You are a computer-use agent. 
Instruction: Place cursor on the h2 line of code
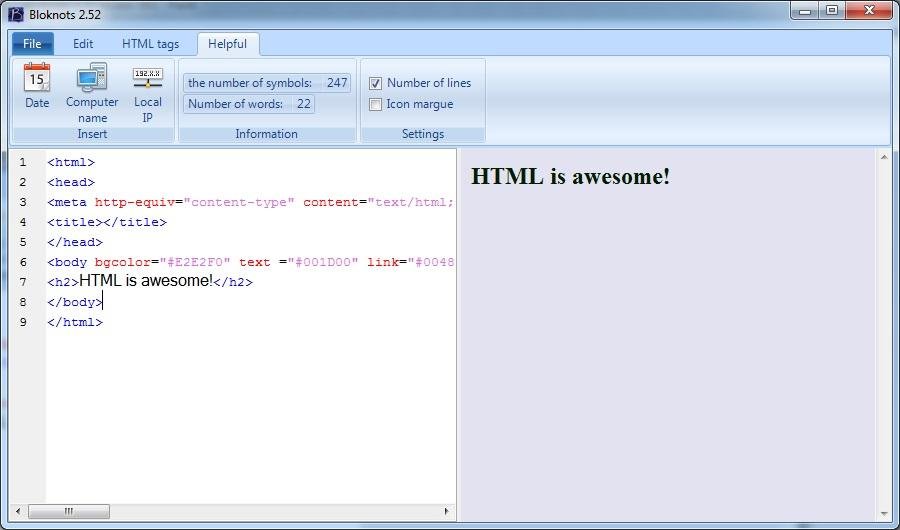(x=150, y=282)
